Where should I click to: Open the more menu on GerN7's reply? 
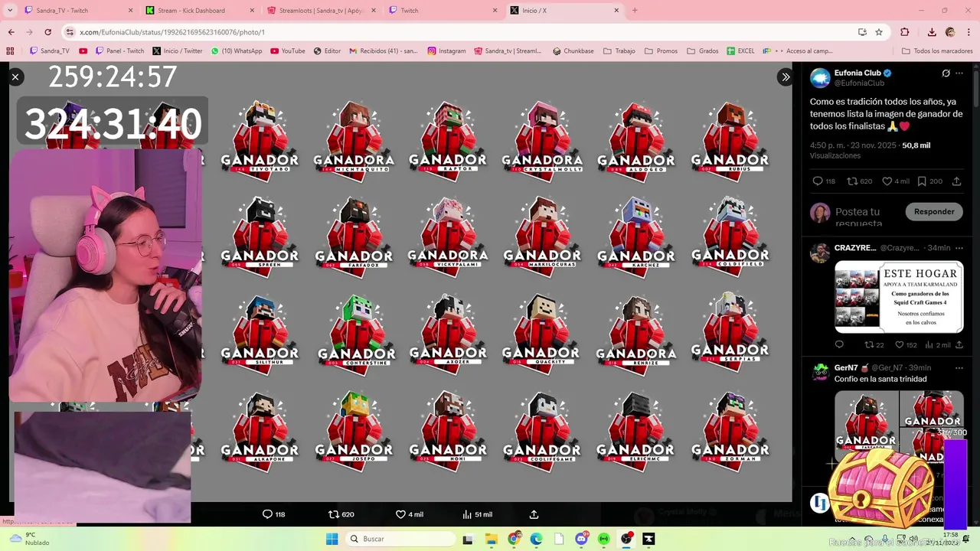click(x=959, y=367)
